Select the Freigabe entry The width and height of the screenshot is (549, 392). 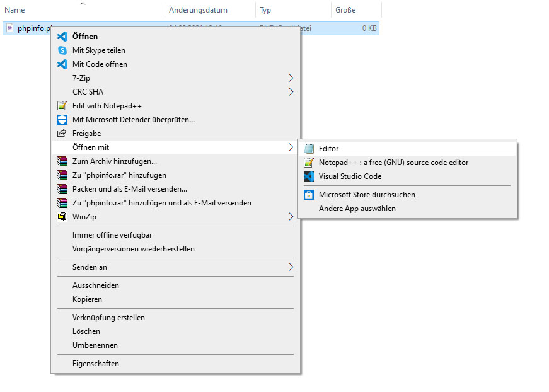[x=175, y=134]
